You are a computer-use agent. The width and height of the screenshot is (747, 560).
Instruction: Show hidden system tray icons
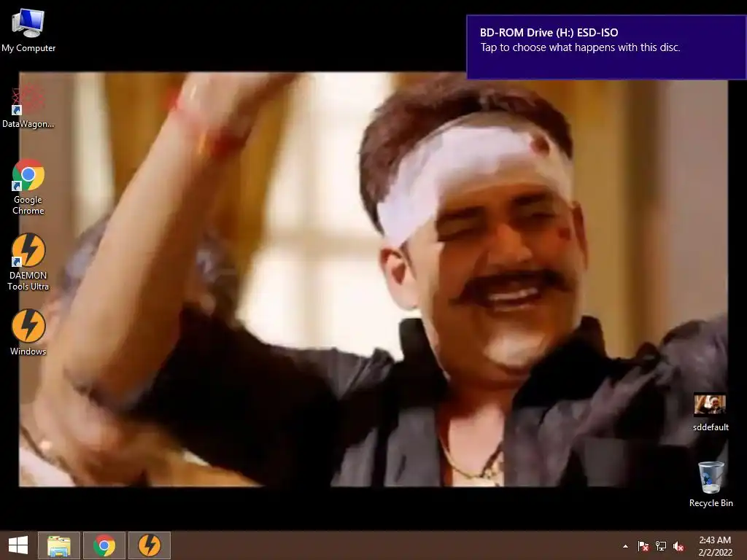click(x=625, y=546)
